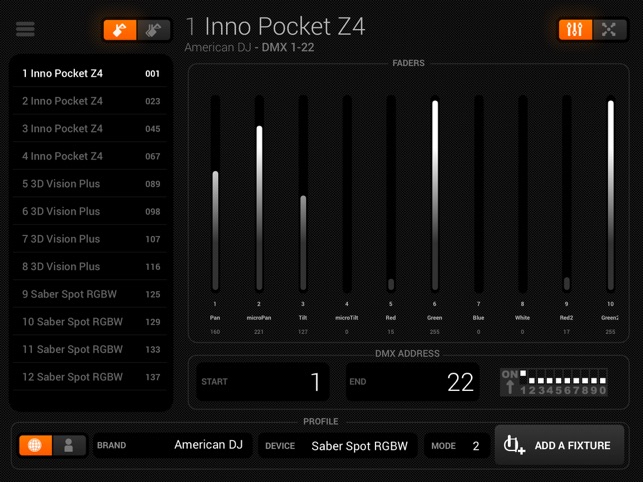Select the single fixture spotlight icon
Viewport: 643px width, 482px height.
(120, 30)
